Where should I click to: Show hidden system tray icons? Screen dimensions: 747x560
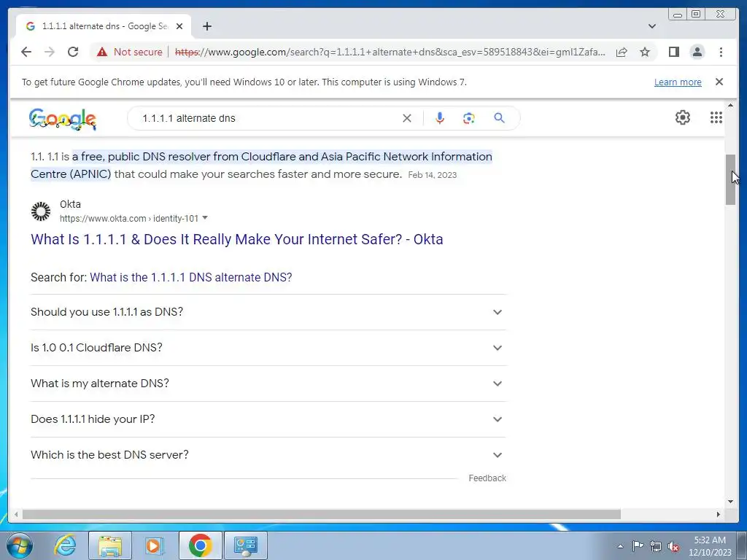click(x=620, y=546)
